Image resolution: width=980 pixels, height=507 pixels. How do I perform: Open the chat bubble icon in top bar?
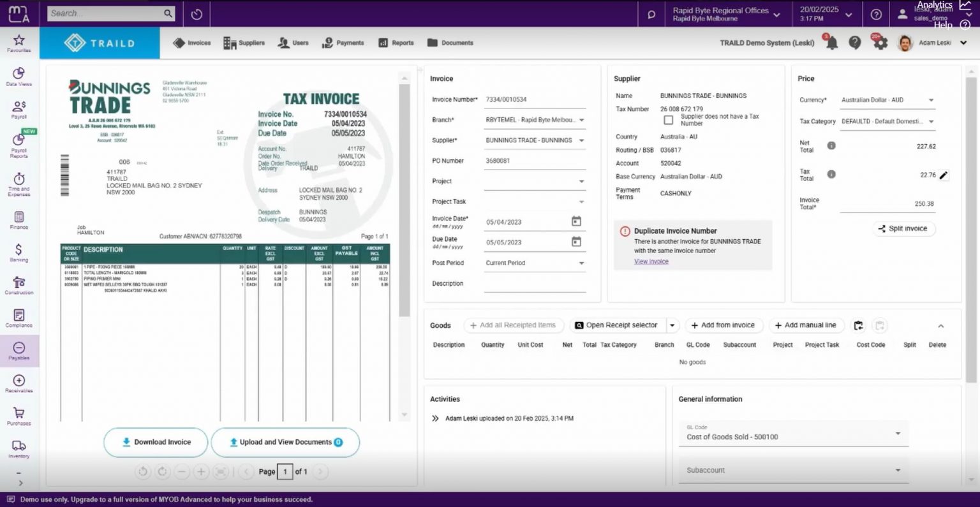click(x=651, y=14)
